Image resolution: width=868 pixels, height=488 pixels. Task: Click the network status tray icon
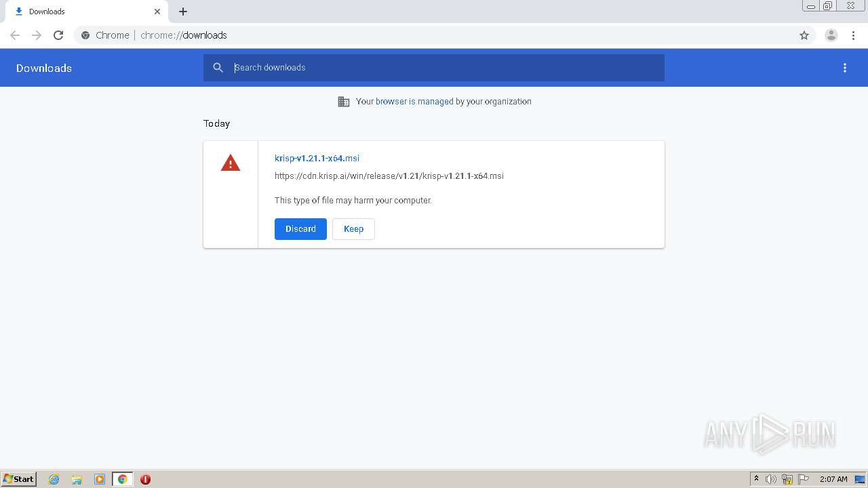(x=787, y=479)
